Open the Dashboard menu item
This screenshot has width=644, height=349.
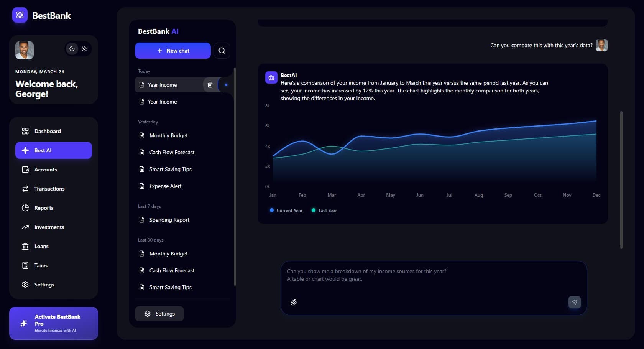click(x=48, y=131)
